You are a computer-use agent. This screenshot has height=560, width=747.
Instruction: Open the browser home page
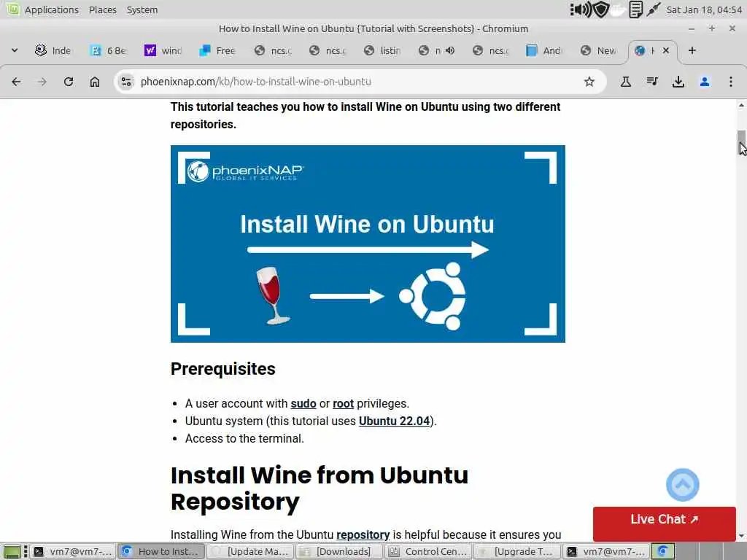pyautogui.click(x=95, y=82)
